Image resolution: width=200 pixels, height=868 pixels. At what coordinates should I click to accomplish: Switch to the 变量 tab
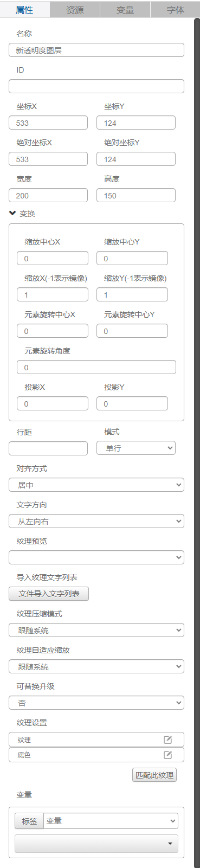coord(125,9)
